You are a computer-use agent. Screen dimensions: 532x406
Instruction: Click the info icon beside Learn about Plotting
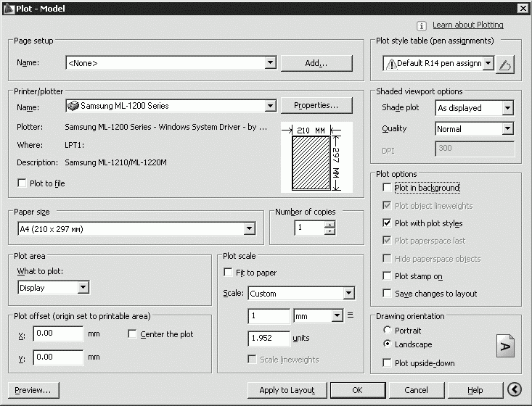pos(421,25)
